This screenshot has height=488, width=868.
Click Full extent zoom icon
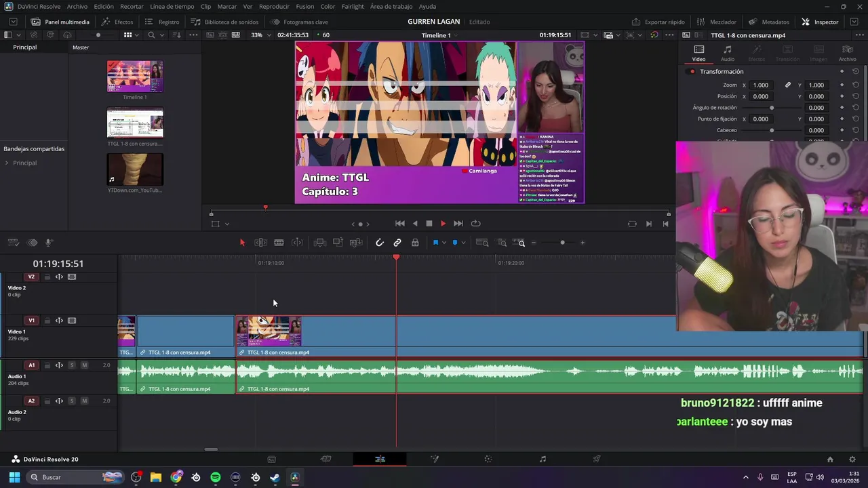(x=482, y=243)
